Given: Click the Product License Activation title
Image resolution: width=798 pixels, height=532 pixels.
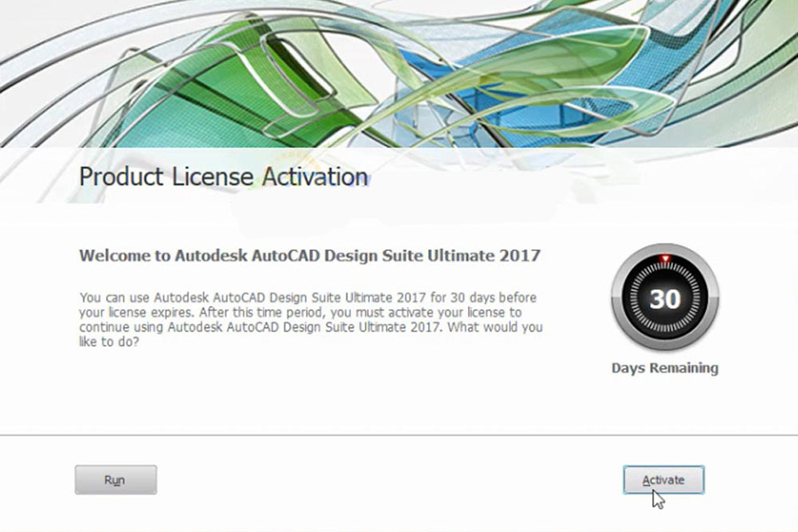Looking at the screenshot, I should coord(223,176).
